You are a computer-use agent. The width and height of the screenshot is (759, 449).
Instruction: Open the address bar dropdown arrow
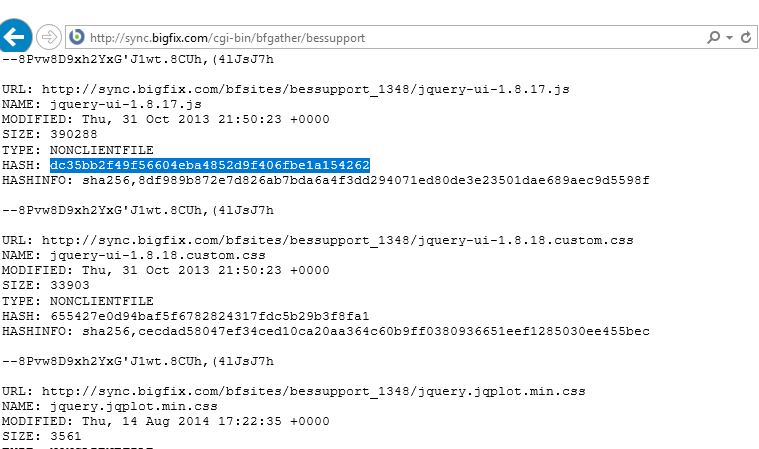click(x=729, y=37)
